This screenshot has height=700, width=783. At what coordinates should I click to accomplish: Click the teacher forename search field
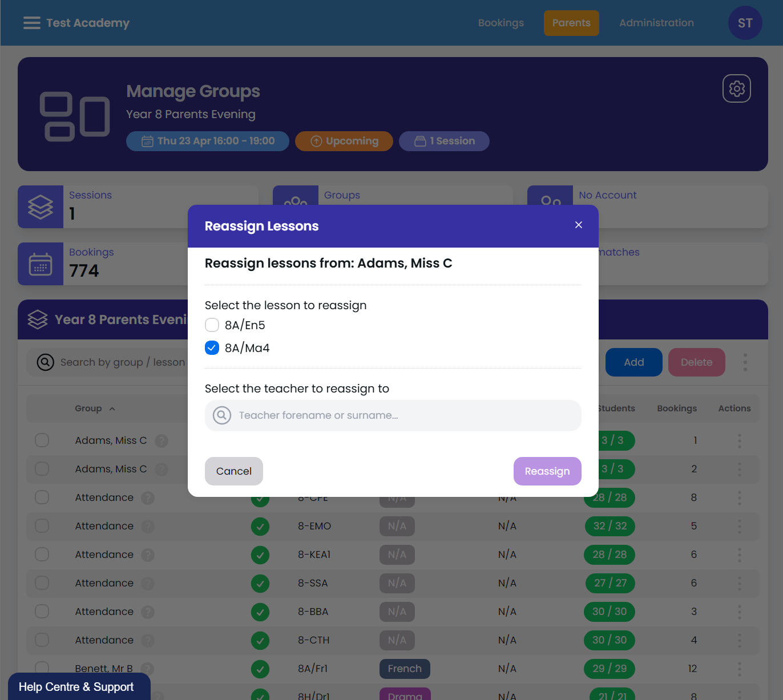393,415
